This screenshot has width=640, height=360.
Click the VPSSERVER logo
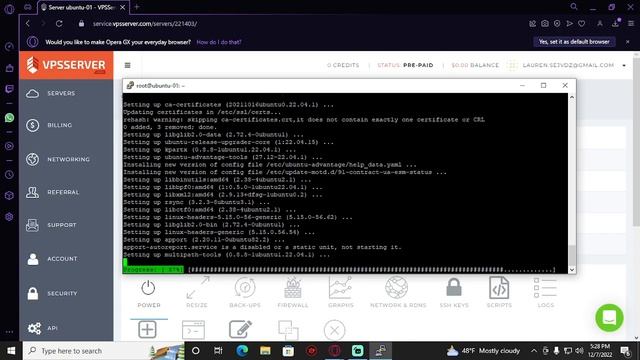66,65
